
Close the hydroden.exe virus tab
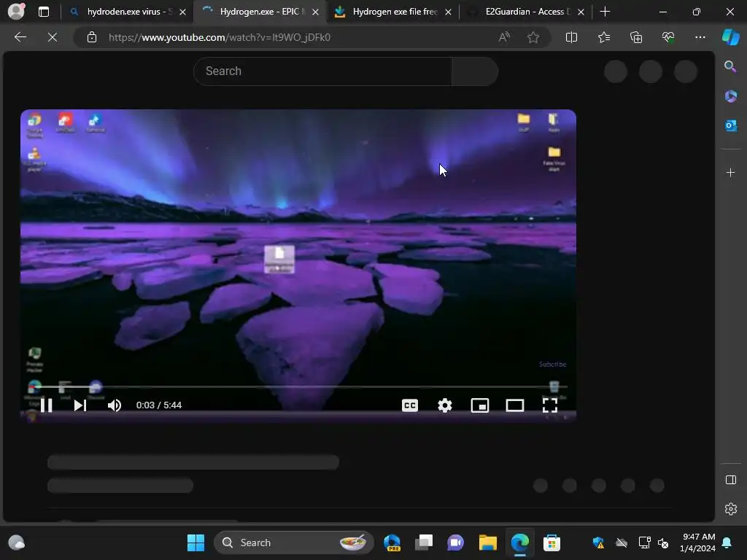point(182,12)
